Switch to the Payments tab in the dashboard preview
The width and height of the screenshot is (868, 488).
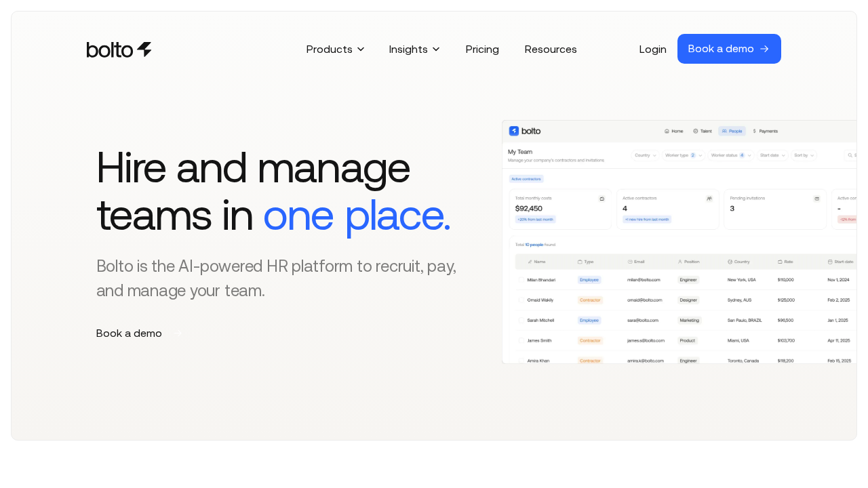[x=765, y=131]
